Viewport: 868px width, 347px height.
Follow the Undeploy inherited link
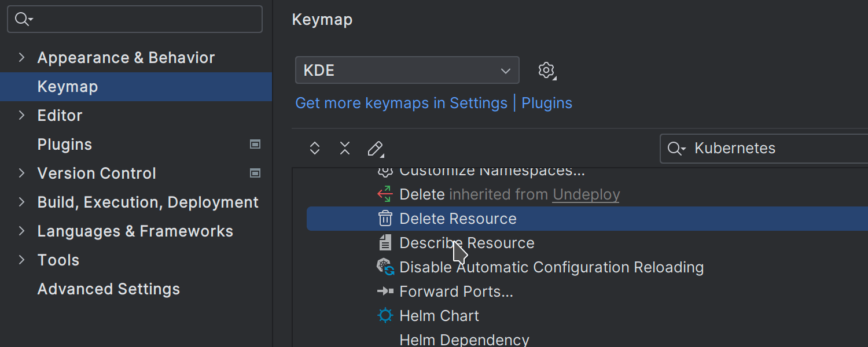tap(586, 195)
